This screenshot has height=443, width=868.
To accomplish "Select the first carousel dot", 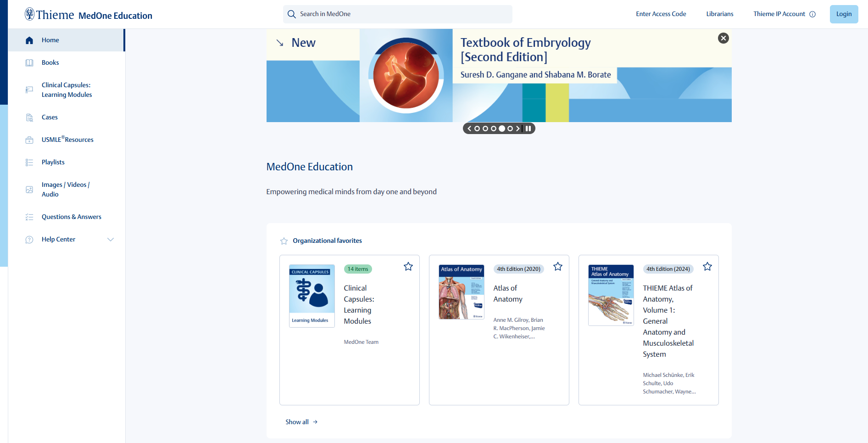I will pyautogui.click(x=477, y=129).
